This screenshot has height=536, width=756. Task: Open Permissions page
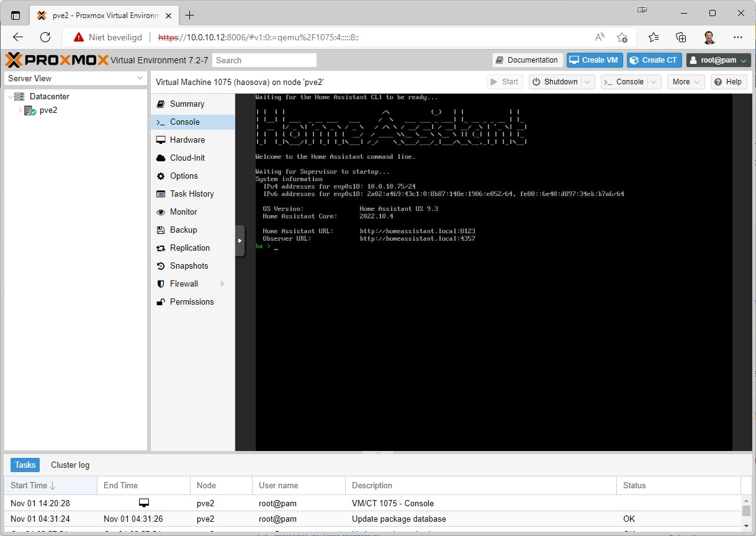point(192,301)
